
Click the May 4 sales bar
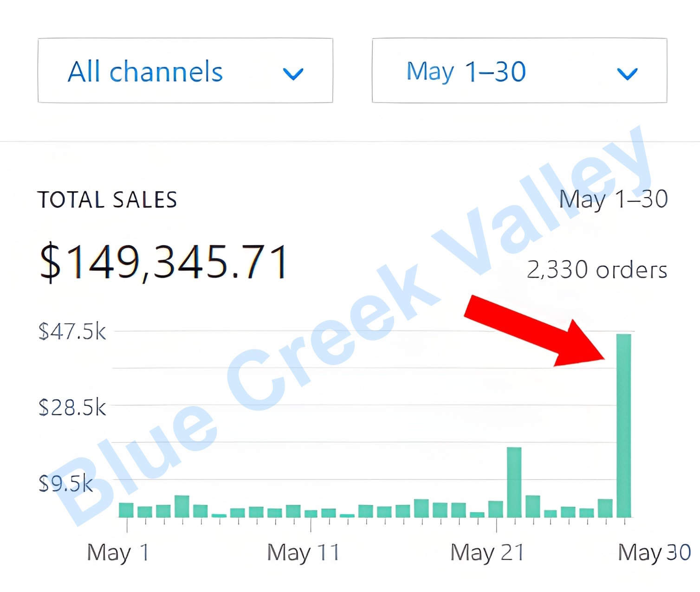pos(181,506)
